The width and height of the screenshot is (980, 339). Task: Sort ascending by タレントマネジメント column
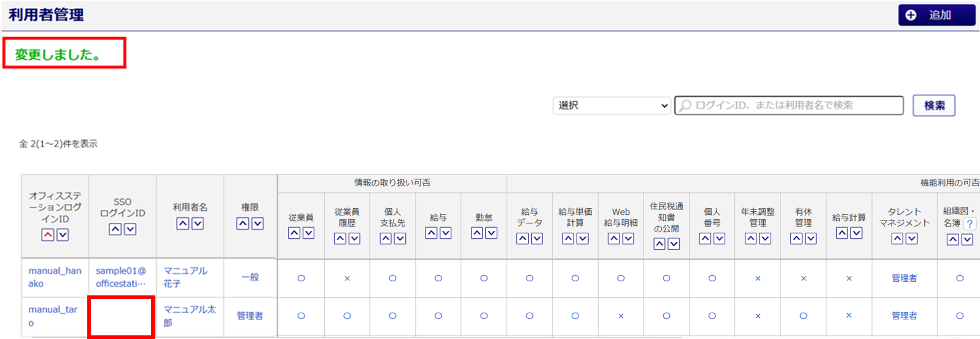897,239
